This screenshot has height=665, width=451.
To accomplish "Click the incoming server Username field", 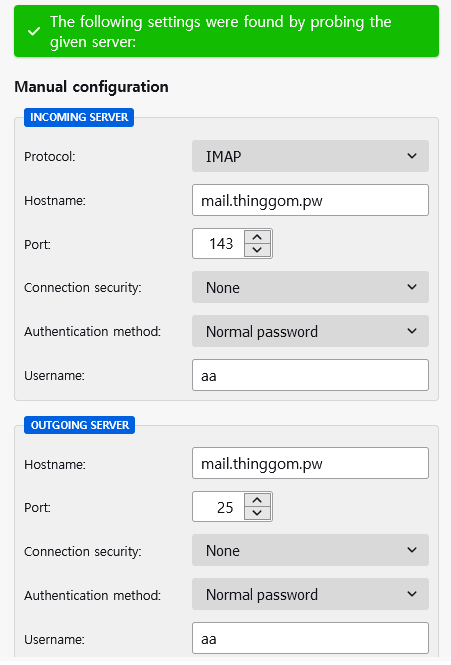I will point(310,375).
